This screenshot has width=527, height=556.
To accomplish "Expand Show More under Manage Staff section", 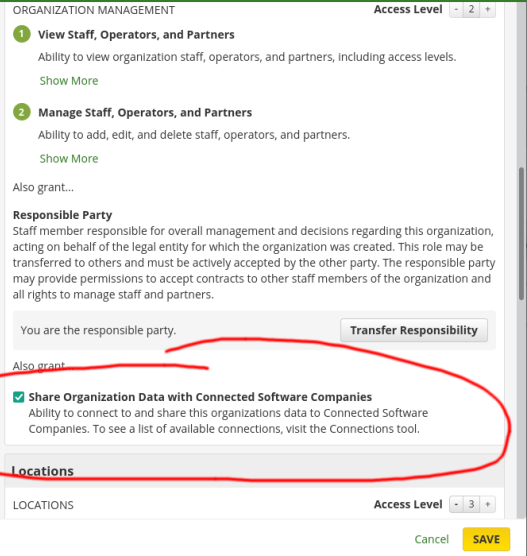I will coord(69,159).
